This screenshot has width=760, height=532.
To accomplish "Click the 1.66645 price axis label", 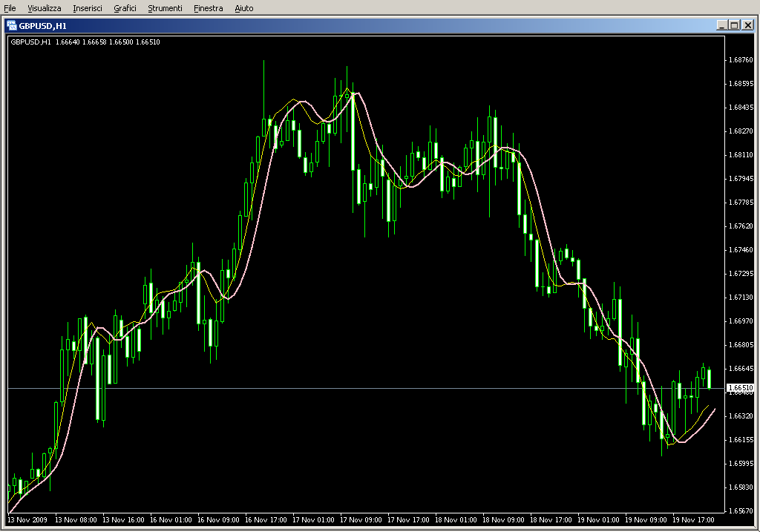I will [x=741, y=369].
